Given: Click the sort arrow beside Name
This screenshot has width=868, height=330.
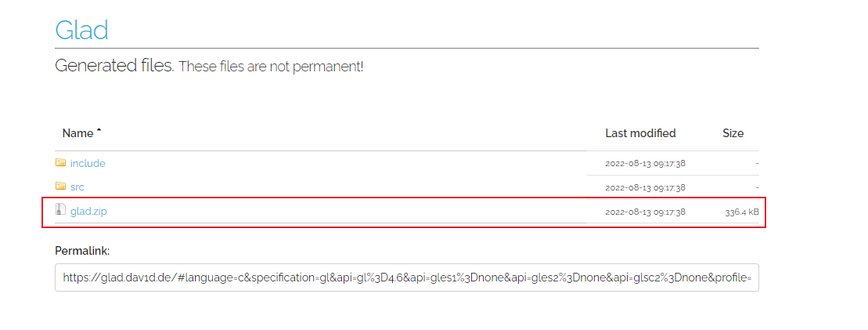Looking at the screenshot, I should click(x=99, y=132).
